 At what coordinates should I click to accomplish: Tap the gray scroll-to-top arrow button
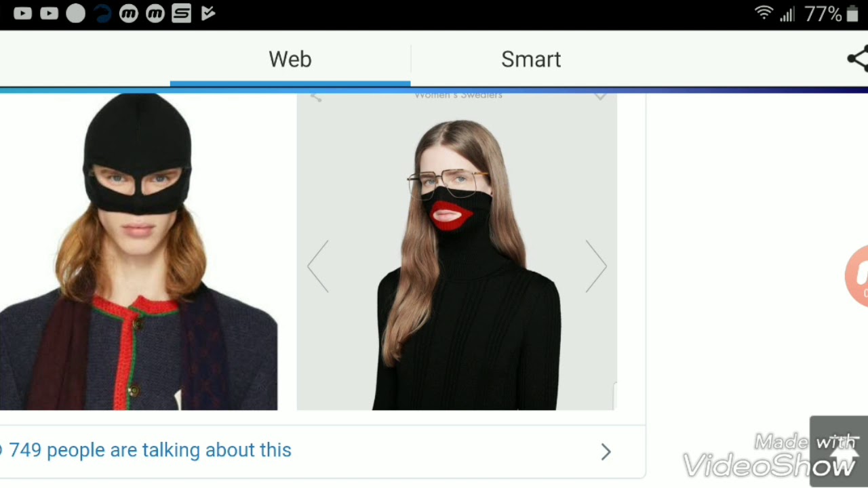[839, 451]
